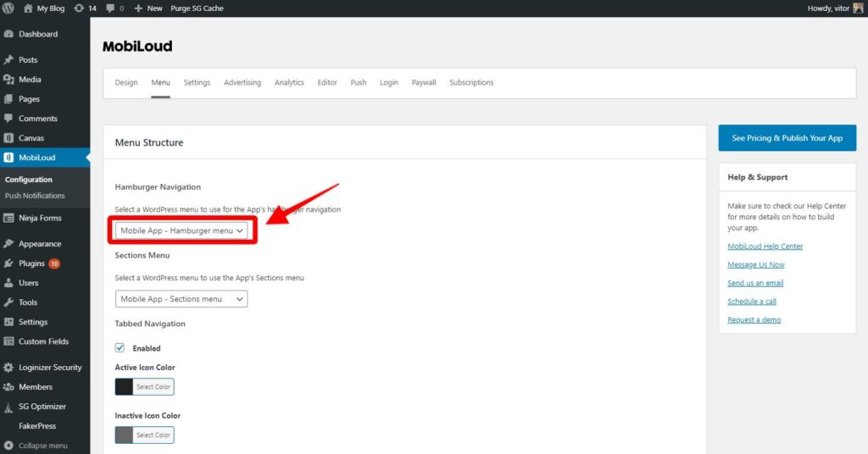Open the MobiLoud Help Center link
This screenshot has width=868, height=454.
[x=765, y=246]
